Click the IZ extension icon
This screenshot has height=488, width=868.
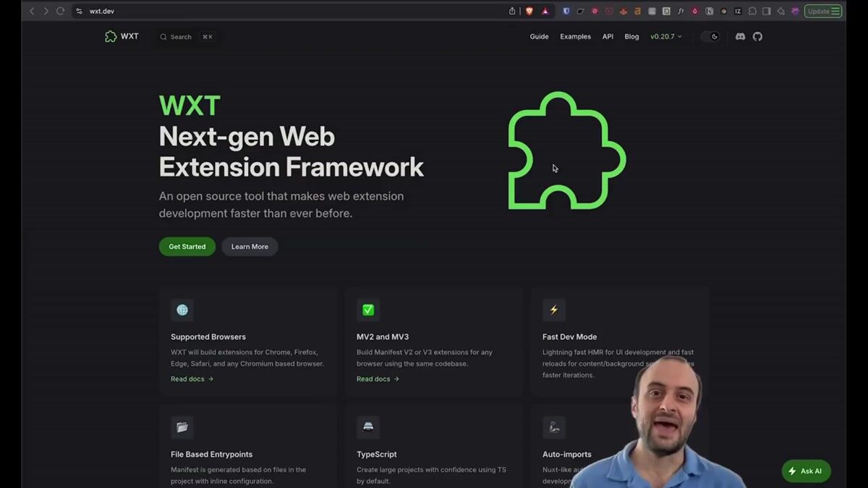(738, 11)
